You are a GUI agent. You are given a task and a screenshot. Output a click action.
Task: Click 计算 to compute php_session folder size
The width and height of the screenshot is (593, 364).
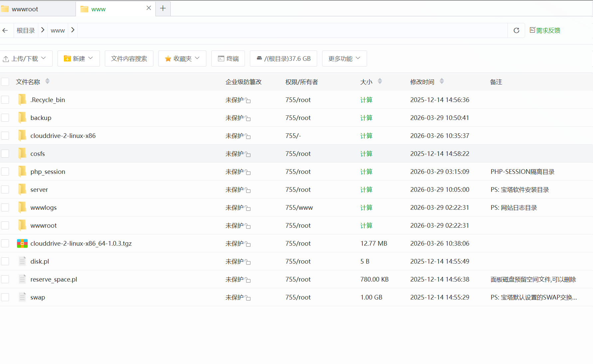pyautogui.click(x=366, y=172)
